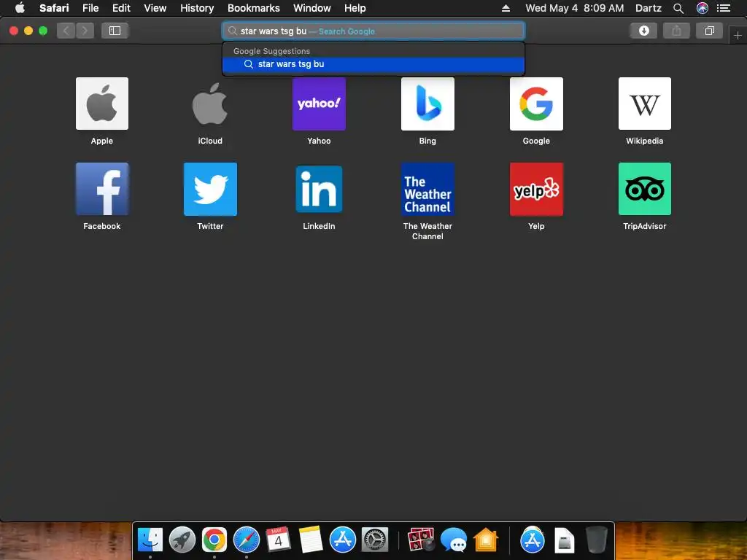Open Messages from the Dock
The image size is (747, 560).
(454, 540)
